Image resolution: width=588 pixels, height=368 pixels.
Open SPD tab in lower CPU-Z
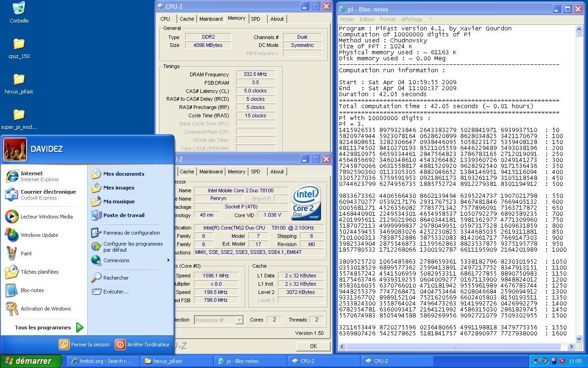255,172
